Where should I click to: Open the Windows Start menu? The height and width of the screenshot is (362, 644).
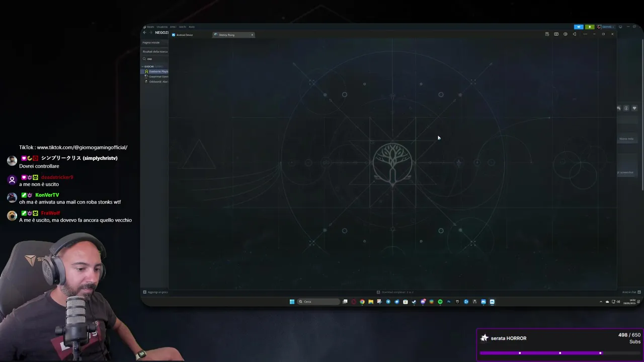pyautogui.click(x=292, y=302)
